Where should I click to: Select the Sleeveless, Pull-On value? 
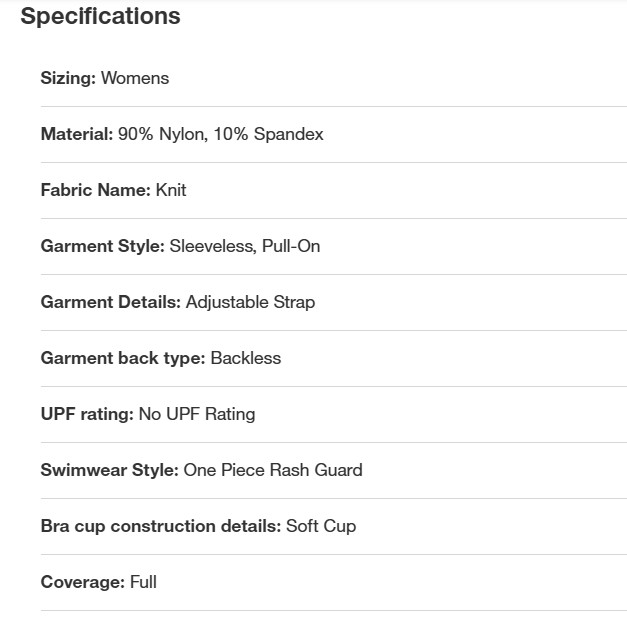coord(245,246)
